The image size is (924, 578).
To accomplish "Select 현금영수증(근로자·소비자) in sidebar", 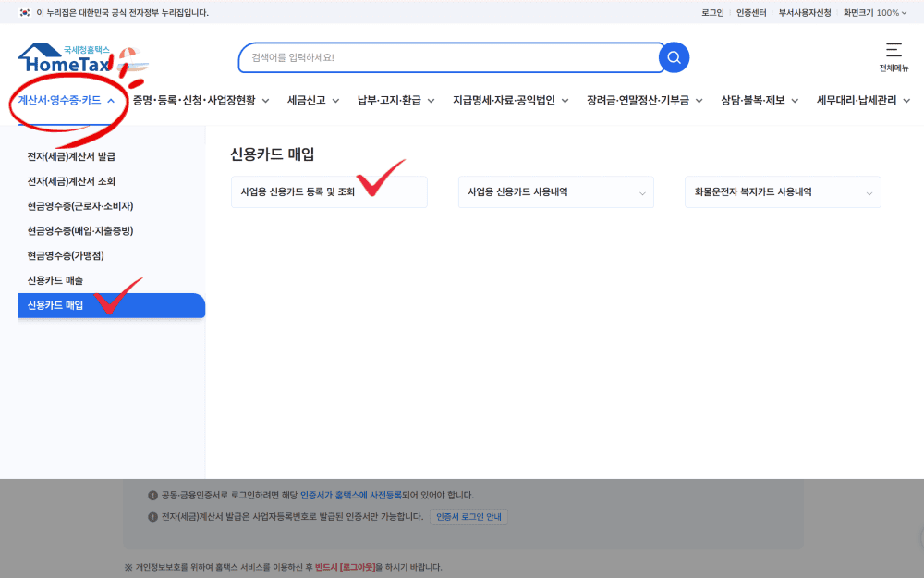I will pos(80,206).
